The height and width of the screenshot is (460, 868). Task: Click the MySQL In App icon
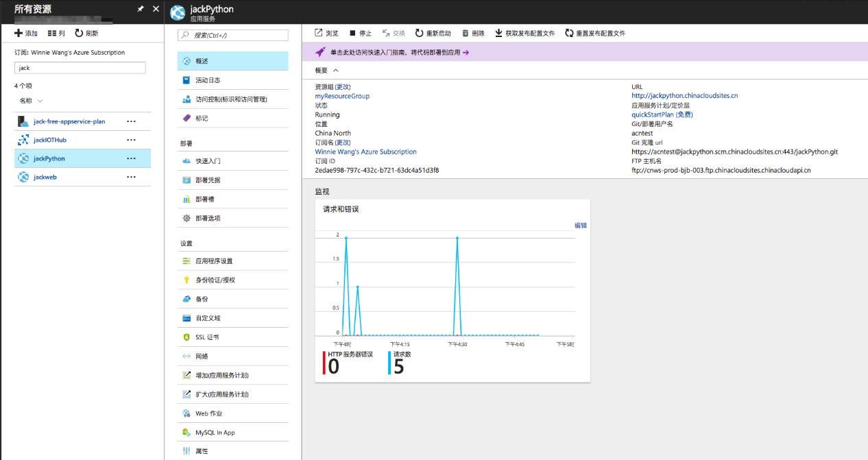point(186,433)
